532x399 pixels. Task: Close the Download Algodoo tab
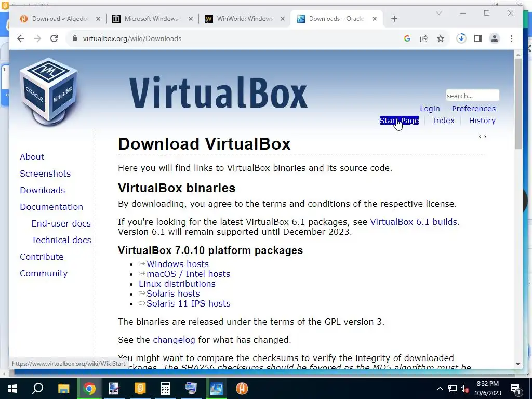click(x=98, y=19)
